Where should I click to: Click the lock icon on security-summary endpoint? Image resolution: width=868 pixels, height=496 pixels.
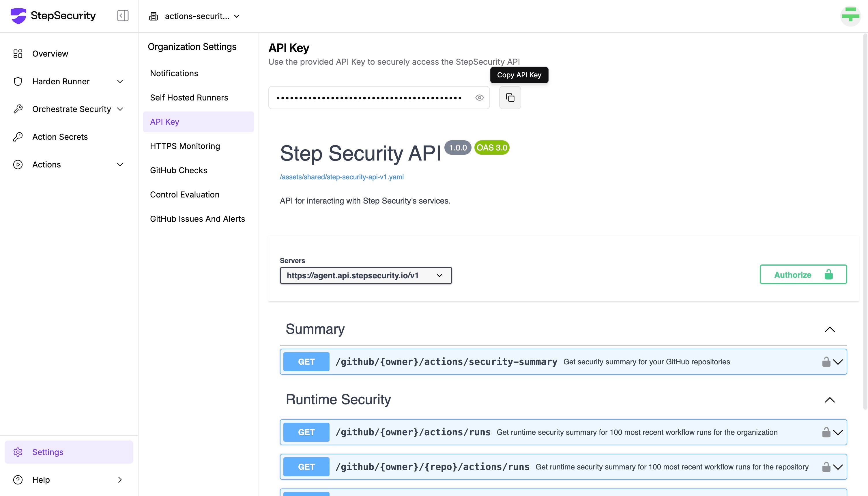click(x=826, y=362)
